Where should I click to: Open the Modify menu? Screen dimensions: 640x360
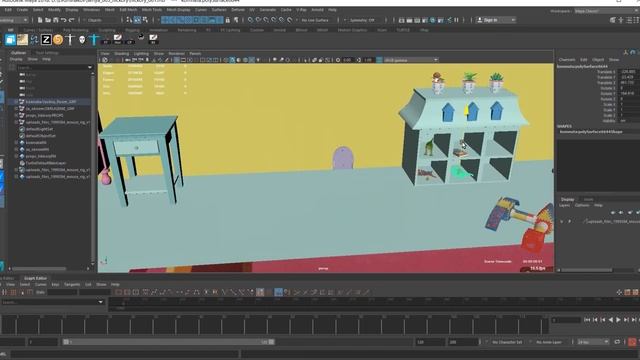point(54,10)
